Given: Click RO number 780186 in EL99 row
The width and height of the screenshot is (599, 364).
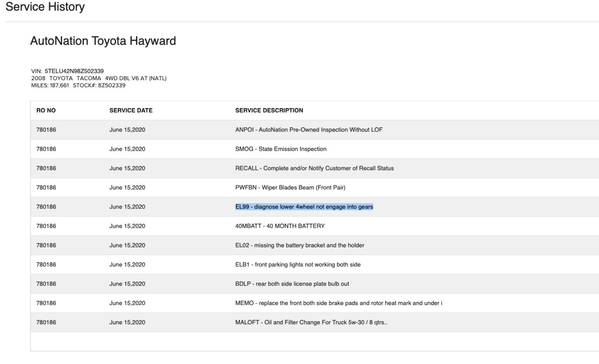Looking at the screenshot, I should tap(46, 206).
